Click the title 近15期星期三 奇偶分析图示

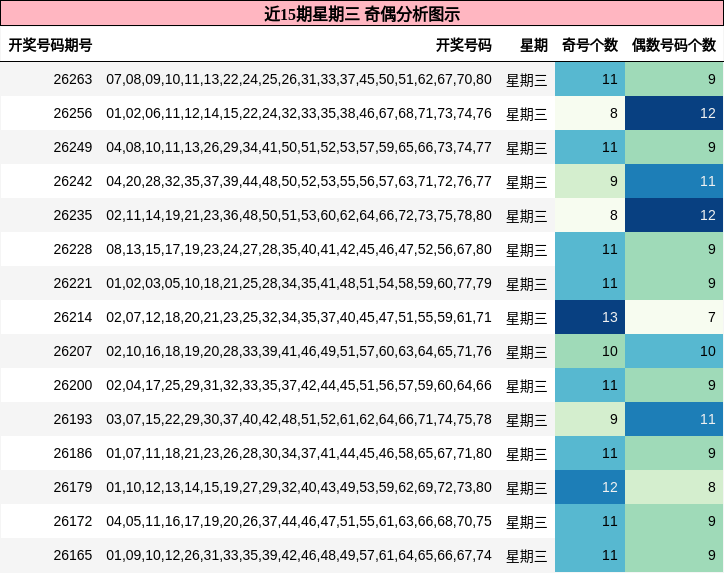click(362, 14)
